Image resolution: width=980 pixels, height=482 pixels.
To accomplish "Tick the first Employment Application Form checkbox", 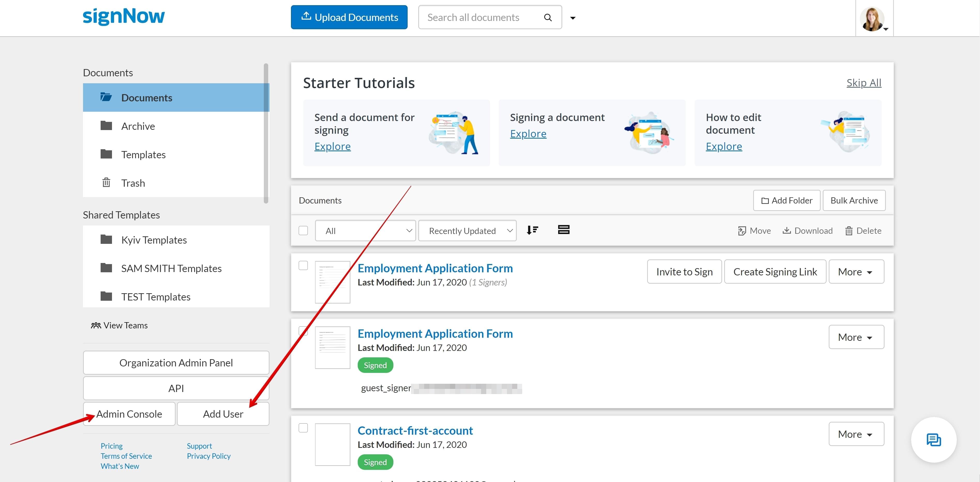I will click(x=303, y=266).
